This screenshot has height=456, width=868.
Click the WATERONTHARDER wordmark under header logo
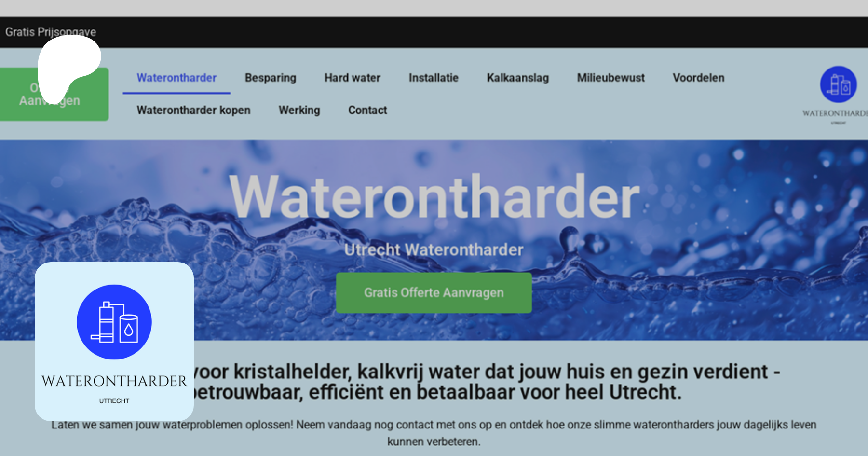pyautogui.click(x=834, y=113)
